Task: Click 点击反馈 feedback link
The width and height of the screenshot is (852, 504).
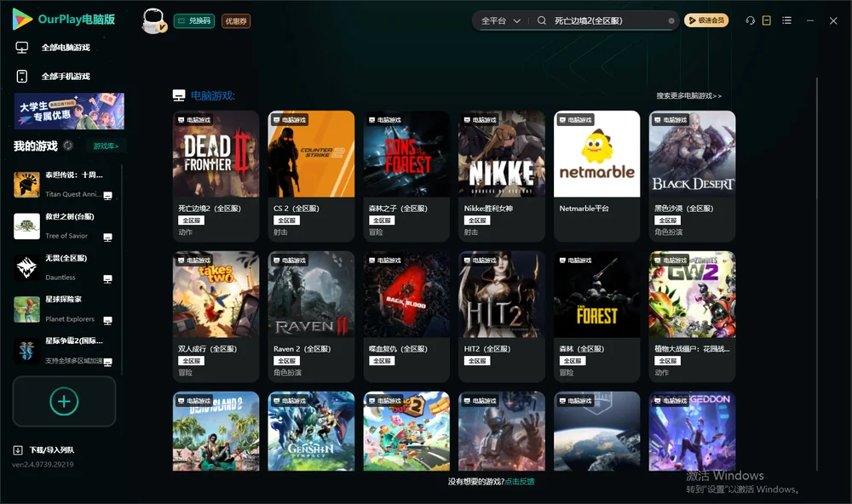Action: point(520,481)
